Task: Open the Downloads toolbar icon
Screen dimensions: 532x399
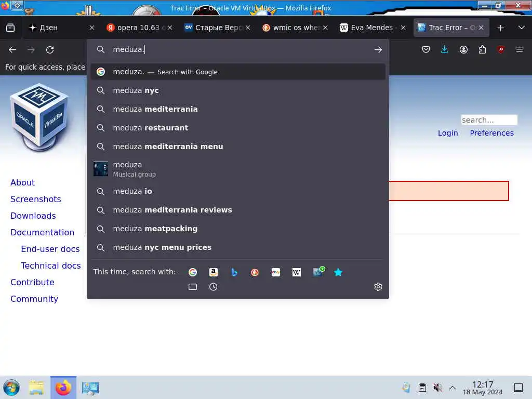Action: (444, 49)
